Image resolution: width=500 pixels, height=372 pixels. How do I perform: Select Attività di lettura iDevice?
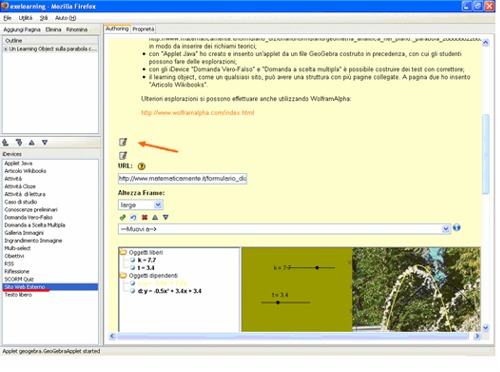click(x=25, y=194)
